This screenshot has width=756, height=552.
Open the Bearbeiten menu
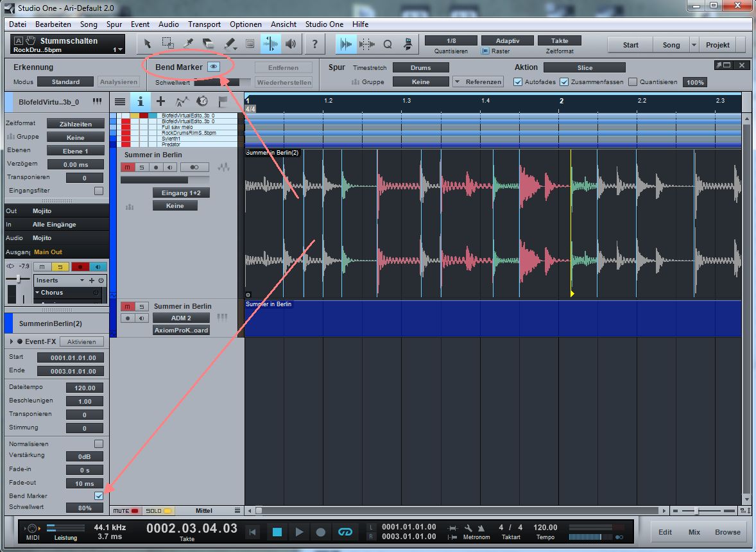pos(53,24)
